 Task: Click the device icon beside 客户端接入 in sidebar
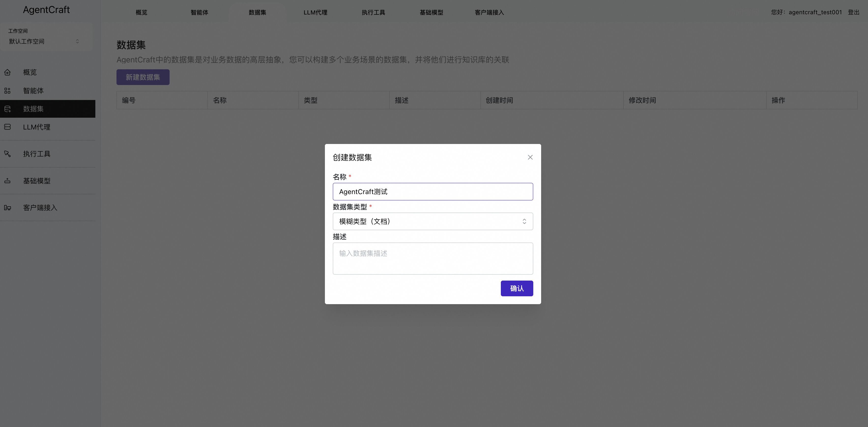pyautogui.click(x=7, y=208)
